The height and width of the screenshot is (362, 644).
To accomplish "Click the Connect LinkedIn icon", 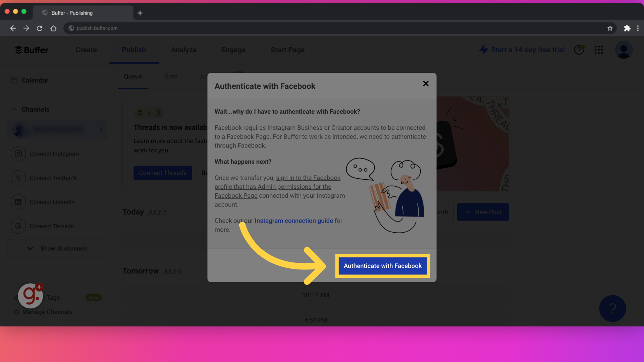I will [18, 201].
